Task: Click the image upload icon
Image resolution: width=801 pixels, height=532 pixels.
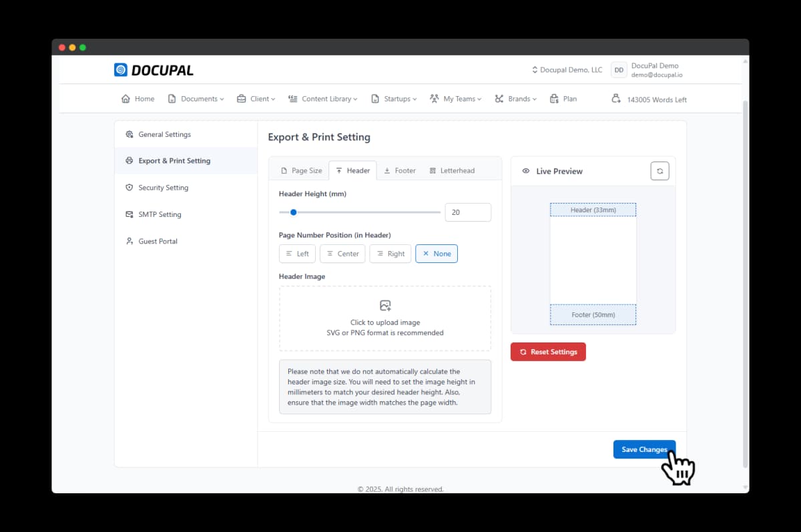Action: pyautogui.click(x=385, y=306)
